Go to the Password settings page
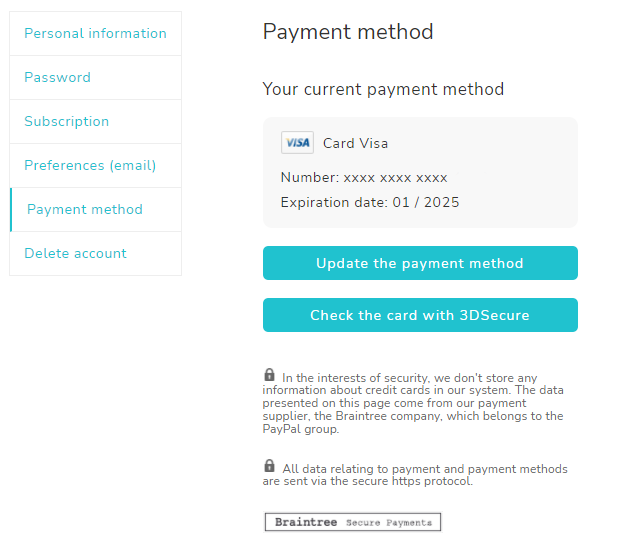This screenshot has height=553, width=623. 95,77
